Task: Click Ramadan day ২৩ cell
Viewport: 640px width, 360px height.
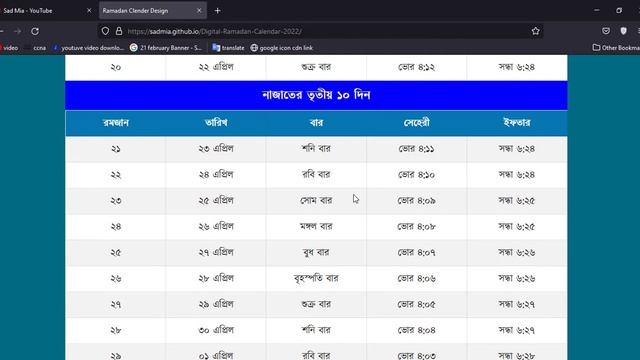Action: click(x=116, y=200)
